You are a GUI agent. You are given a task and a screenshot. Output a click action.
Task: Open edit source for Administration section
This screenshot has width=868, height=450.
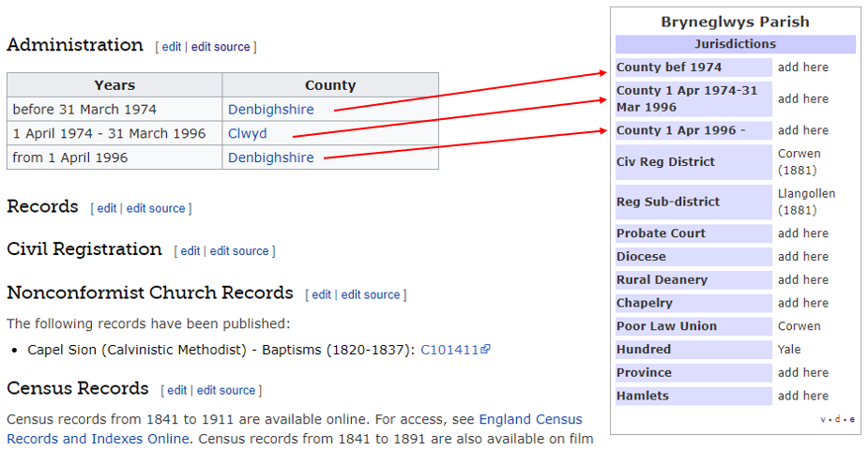click(221, 47)
